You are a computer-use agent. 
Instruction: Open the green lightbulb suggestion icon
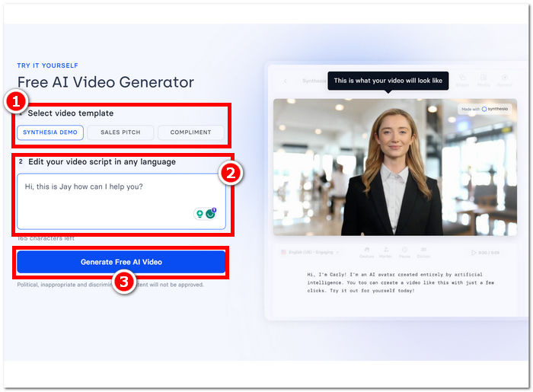click(199, 214)
